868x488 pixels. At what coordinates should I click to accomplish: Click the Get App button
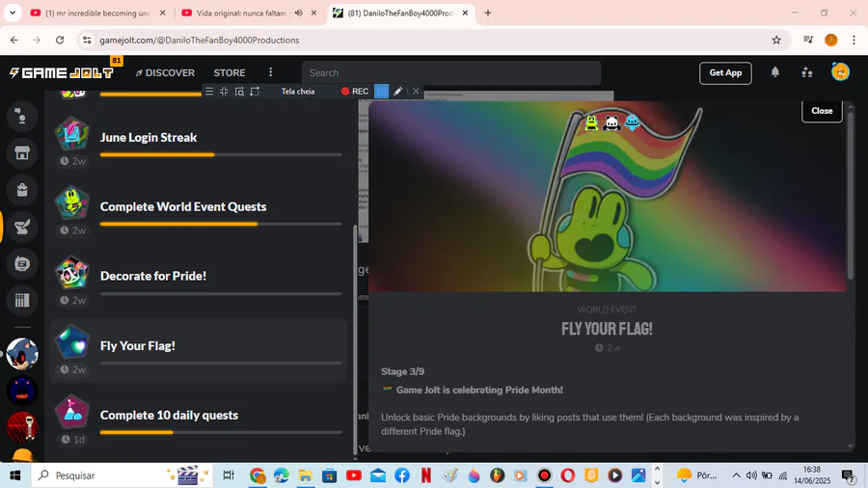725,72
